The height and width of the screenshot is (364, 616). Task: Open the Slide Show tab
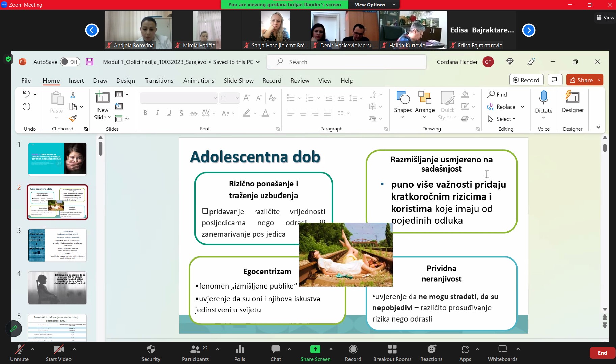[x=239, y=80]
